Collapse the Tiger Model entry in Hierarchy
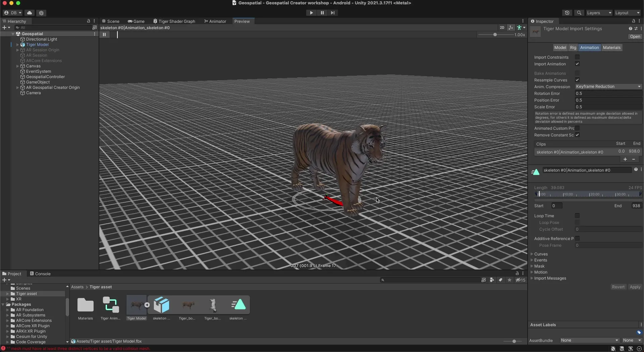The height and width of the screenshot is (352, 644). tap(18, 44)
